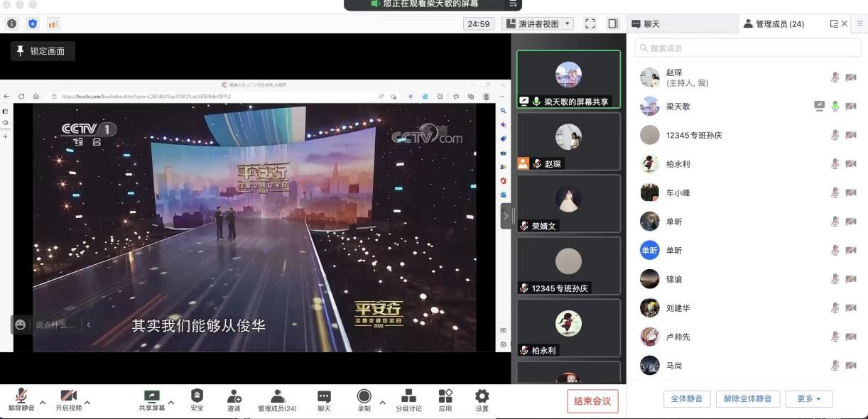Expand the arrow next to 共享屏幕

tap(170, 403)
